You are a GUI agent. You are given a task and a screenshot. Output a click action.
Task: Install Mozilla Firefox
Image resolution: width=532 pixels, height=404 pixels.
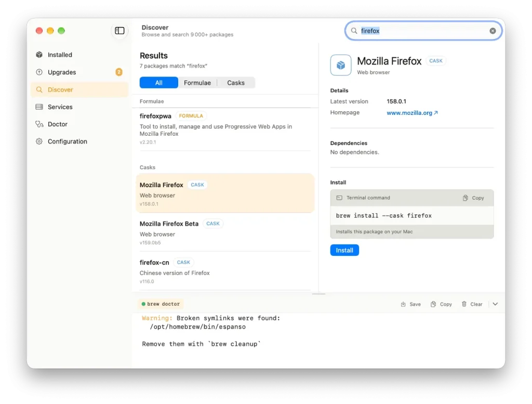[344, 250]
